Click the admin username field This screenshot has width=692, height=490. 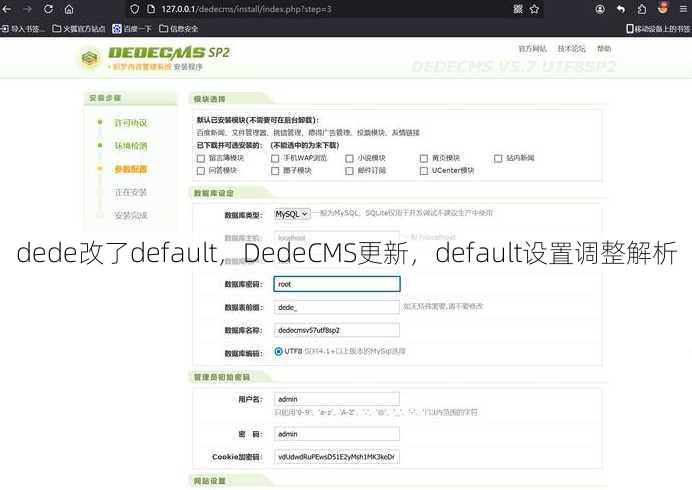(337, 399)
